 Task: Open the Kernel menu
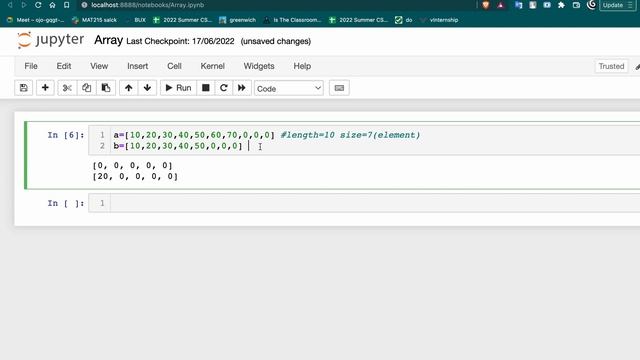coord(213,66)
